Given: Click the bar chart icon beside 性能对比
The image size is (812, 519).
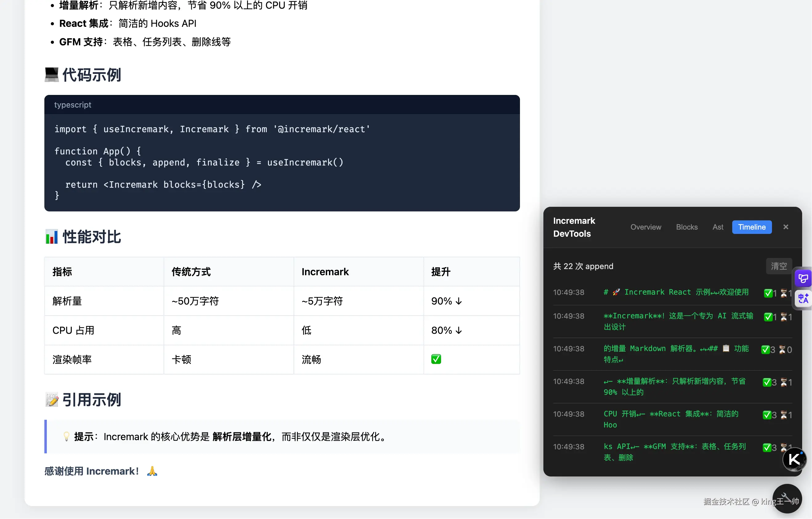Looking at the screenshot, I should 51,237.
